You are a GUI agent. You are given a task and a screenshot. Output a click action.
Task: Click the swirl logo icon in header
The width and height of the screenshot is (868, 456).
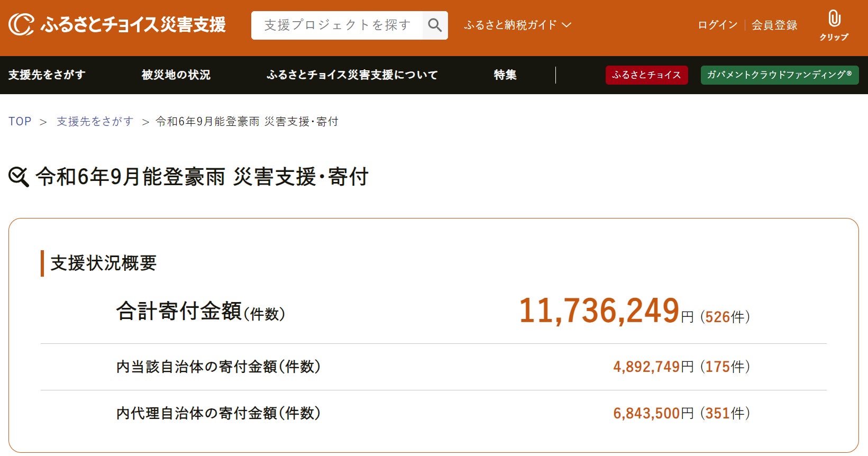(21, 25)
